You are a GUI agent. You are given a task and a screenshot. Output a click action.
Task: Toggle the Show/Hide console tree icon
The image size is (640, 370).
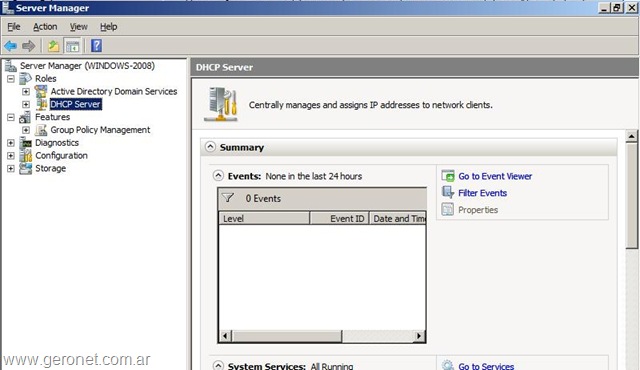coord(73,46)
